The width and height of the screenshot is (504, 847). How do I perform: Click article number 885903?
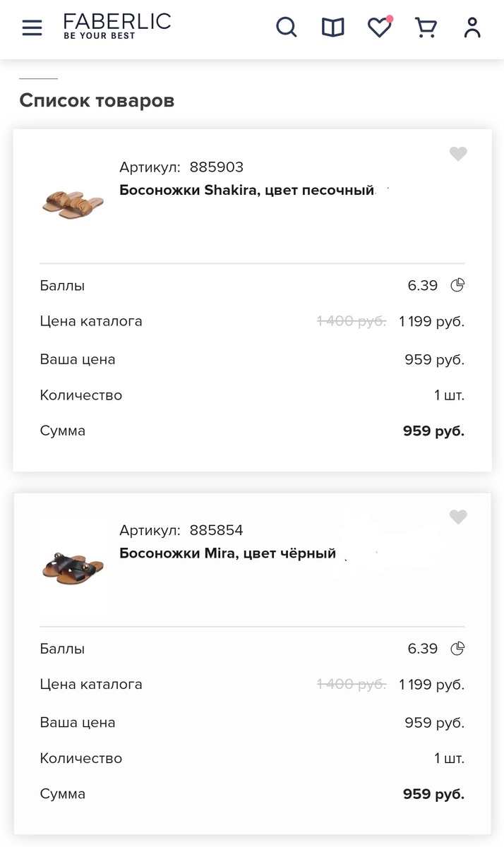tap(217, 167)
